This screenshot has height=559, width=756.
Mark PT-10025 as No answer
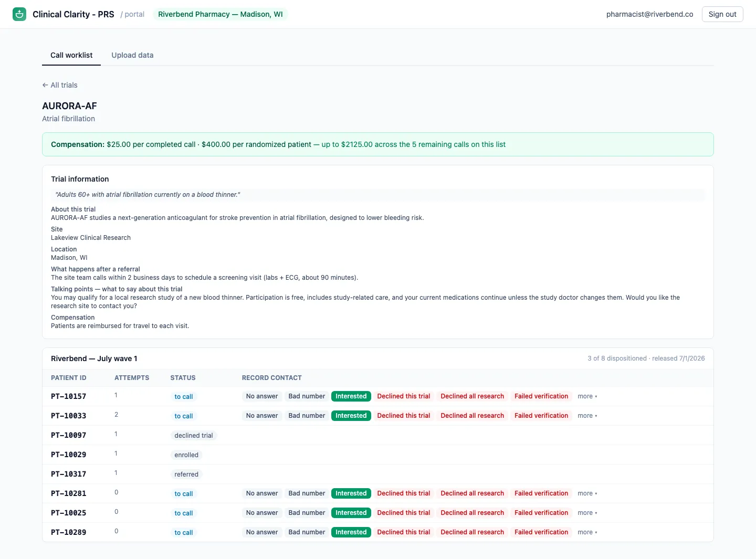point(262,513)
